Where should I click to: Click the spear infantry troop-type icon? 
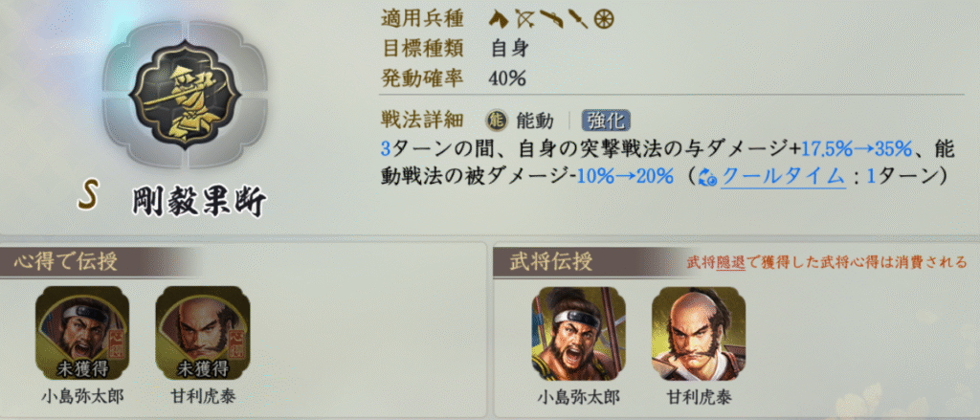click(577, 19)
